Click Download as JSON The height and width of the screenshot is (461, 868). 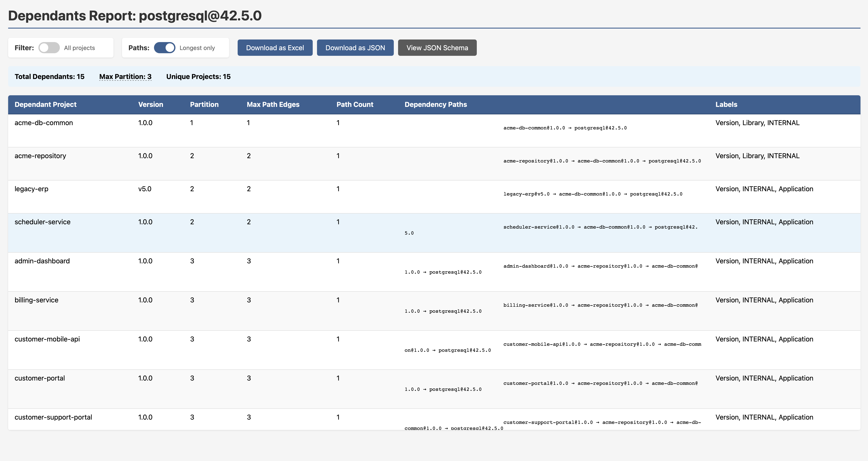point(355,48)
